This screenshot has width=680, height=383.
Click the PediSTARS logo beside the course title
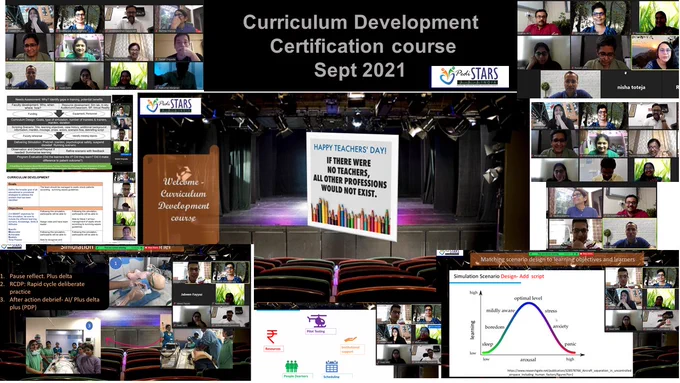coord(470,77)
